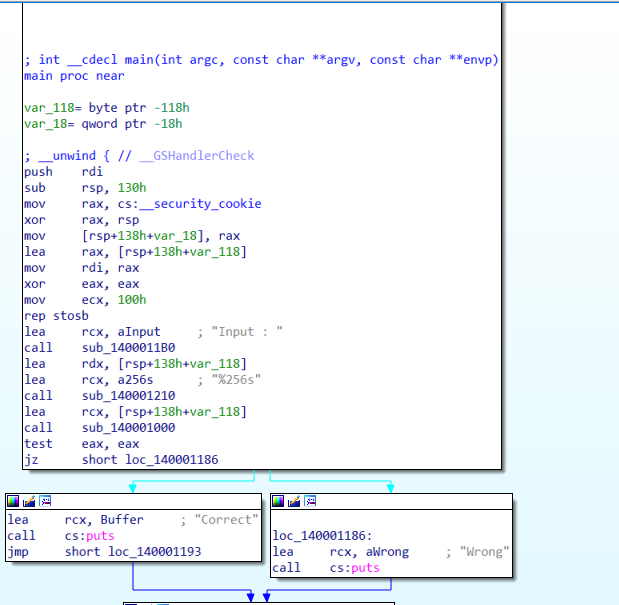Click the group nodes icon in the Correct block
Viewport: 619px width, 605px height.
click(45, 501)
